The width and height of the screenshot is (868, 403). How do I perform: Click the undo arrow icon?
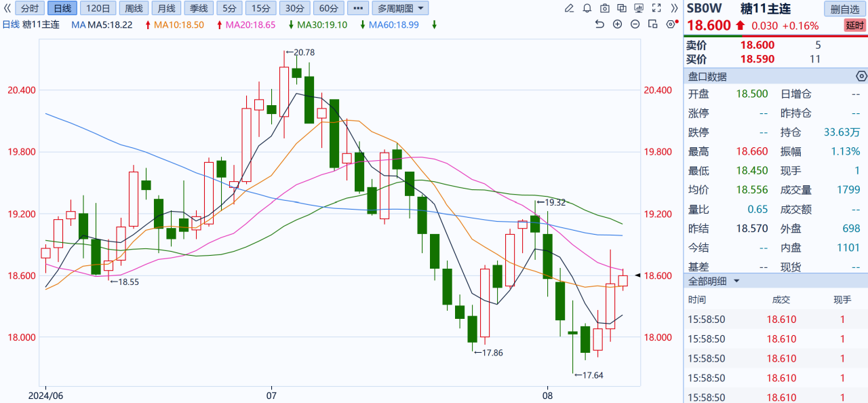pyautogui.click(x=599, y=24)
